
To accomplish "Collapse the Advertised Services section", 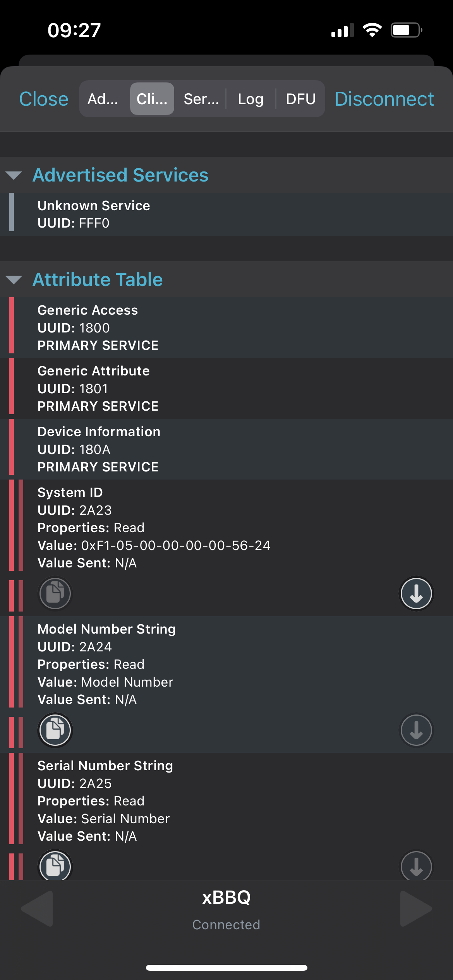I will (x=14, y=175).
